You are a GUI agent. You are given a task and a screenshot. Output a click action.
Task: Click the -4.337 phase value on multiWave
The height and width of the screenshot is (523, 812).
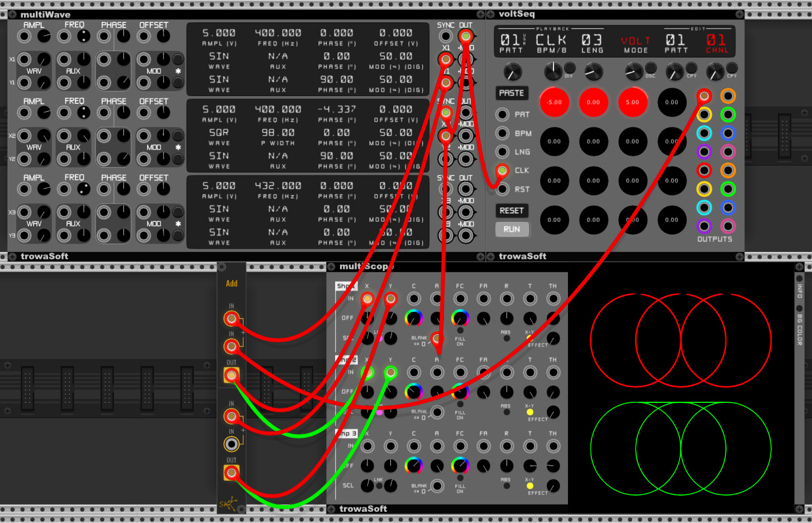point(337,110)
